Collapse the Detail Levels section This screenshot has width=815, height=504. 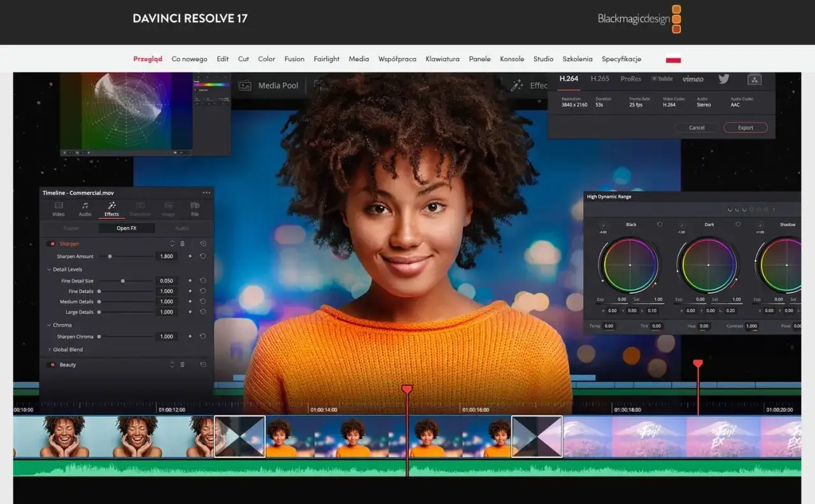pos(49,270)
